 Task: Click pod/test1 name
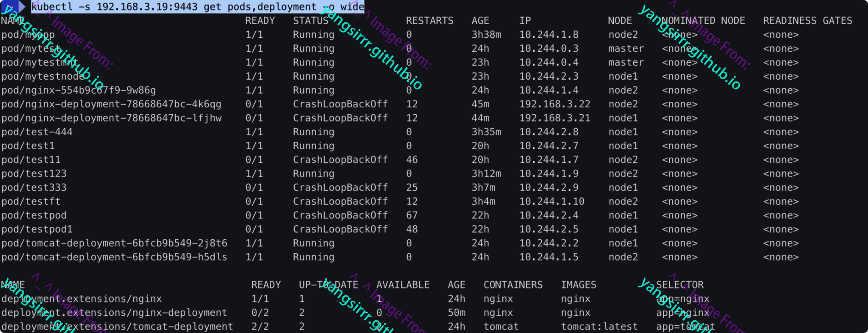point(28,146)
